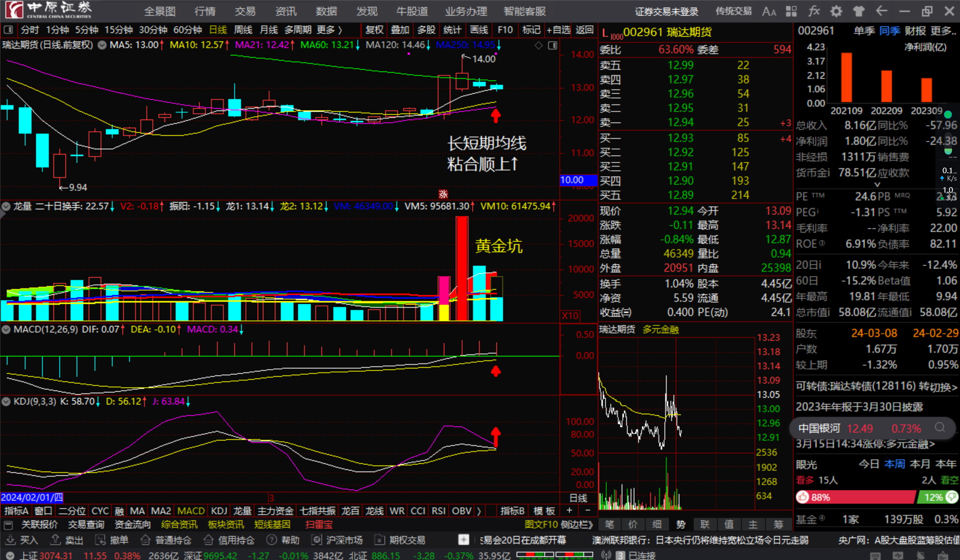Click the panel layout icon left of 分时
Screen dimensions: 960x560
(9, 30)
